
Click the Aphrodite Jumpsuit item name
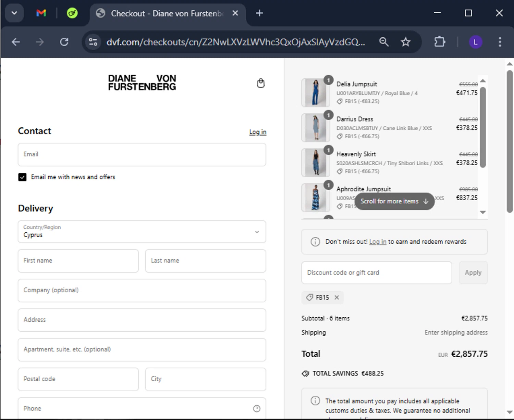tap(364, 189)
